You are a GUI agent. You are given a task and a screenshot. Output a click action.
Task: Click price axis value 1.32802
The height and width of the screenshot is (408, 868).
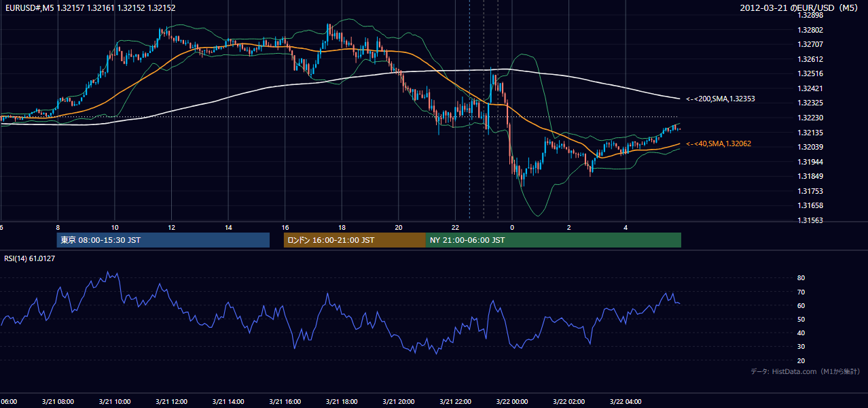[811, 30]
